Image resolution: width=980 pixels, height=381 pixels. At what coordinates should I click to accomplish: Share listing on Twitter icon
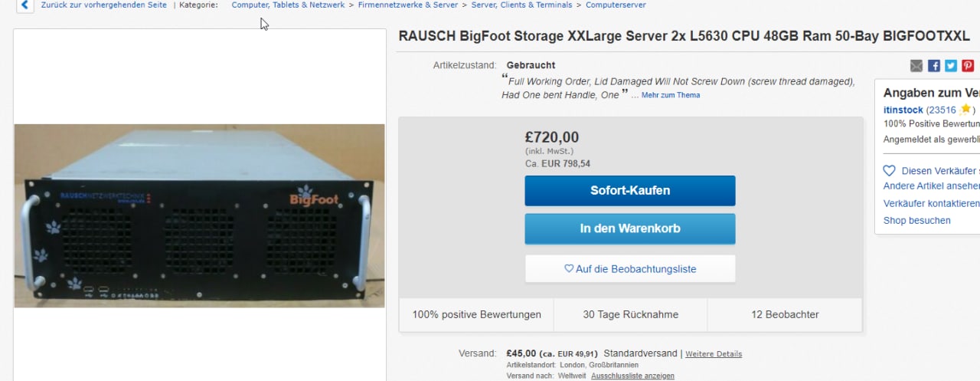click(x=951, y=66)
